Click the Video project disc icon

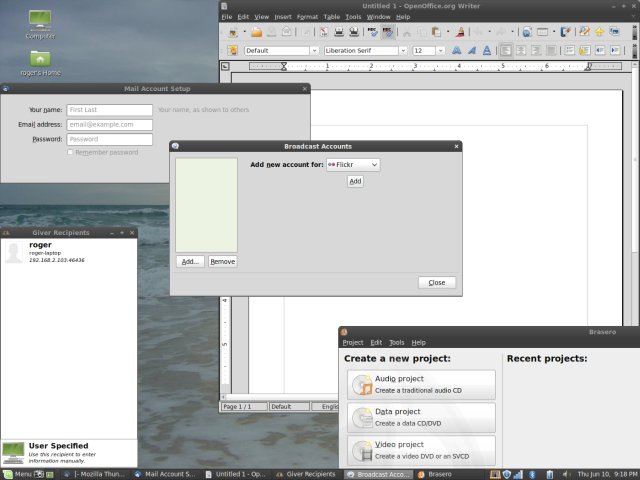361,450
